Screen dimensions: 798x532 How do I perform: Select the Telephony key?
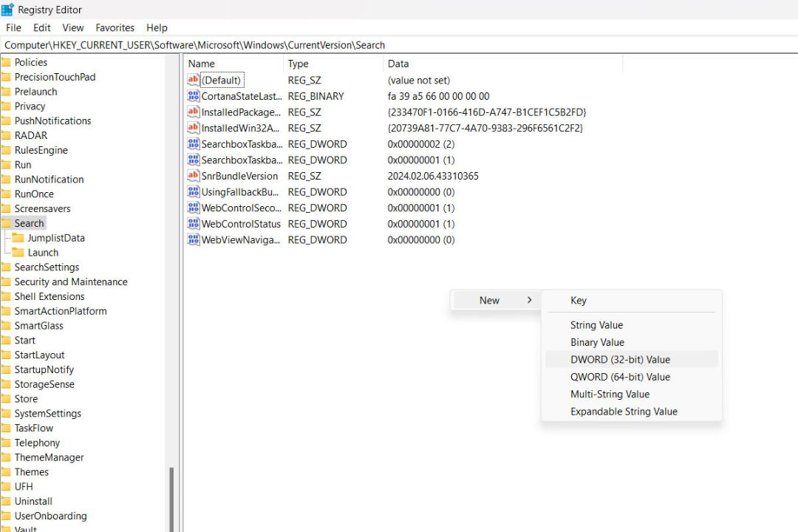pos(37,443)
